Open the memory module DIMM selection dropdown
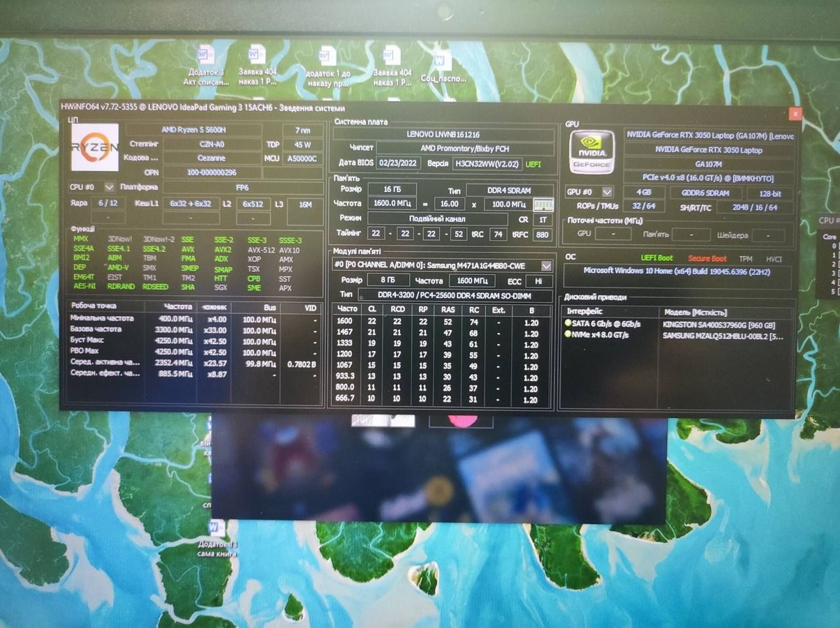 [546, 266]
